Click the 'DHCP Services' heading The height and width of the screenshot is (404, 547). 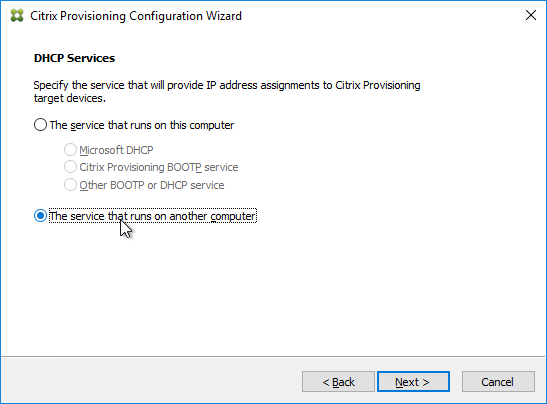point(74,58)
